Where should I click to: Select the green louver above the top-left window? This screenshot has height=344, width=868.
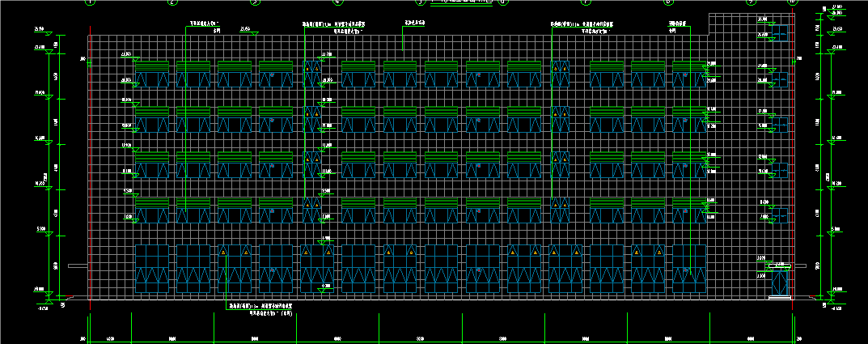coord(152,66)
